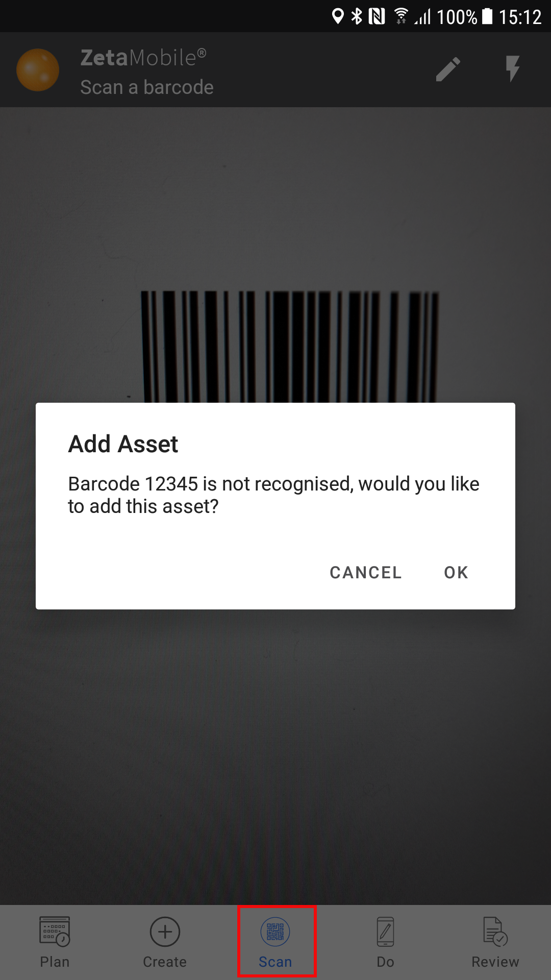The height and width of the screenshot is (980, 551).
Task: Tap the Add Asset dialog title
Action: (x=123, y=444)
